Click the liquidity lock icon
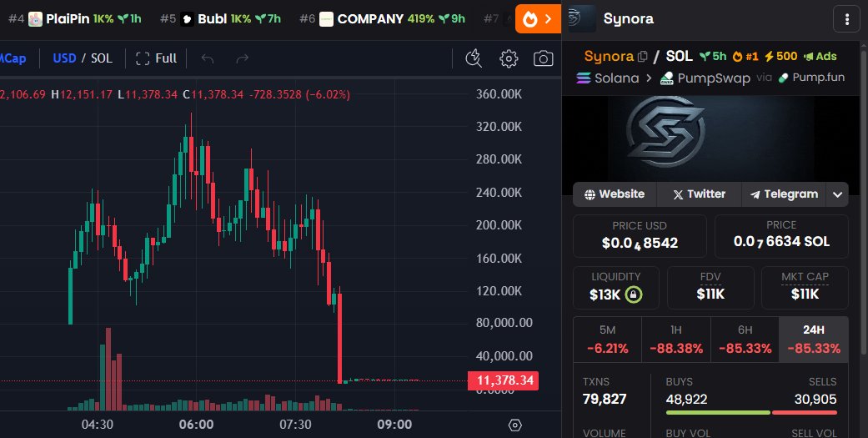This screenshot has width=868, height=438. pyautogui.click(x=635, y=294)
